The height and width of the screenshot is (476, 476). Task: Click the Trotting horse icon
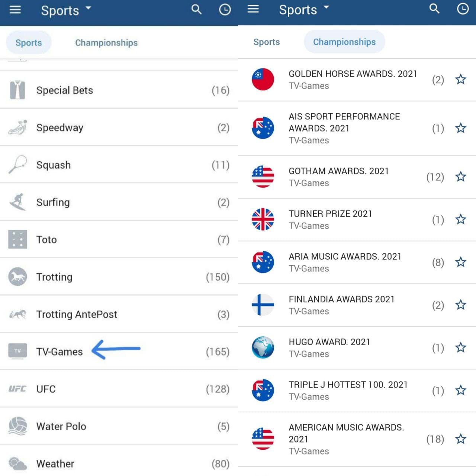[x=17, y=277]
